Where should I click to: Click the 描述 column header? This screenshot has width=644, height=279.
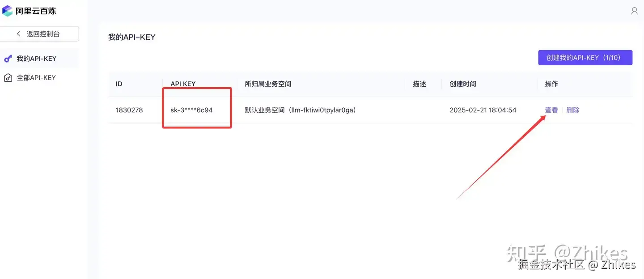[419, 84]
